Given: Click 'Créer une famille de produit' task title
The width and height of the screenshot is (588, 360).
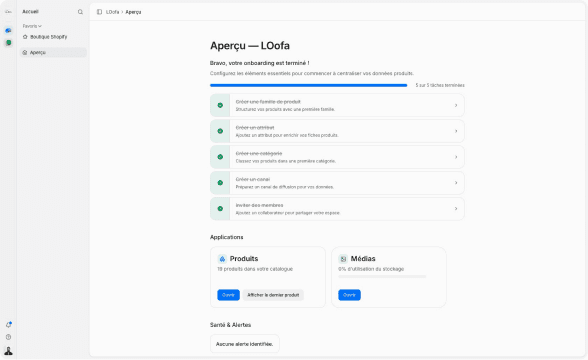Looking at the screenshot, I should coord(268,102).
